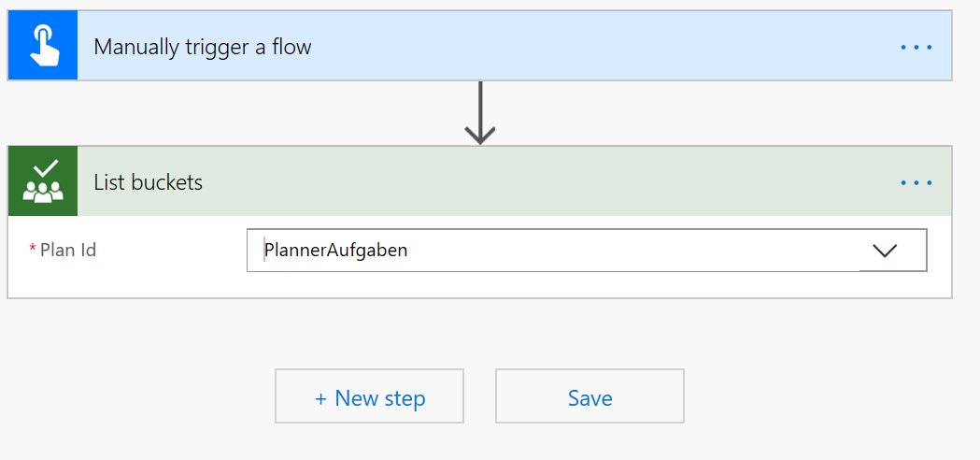Image resolution: width=980 pixels, height=460 pixels.
Task: Expand the Plan Id dropdown chevron
Action: 884,251
